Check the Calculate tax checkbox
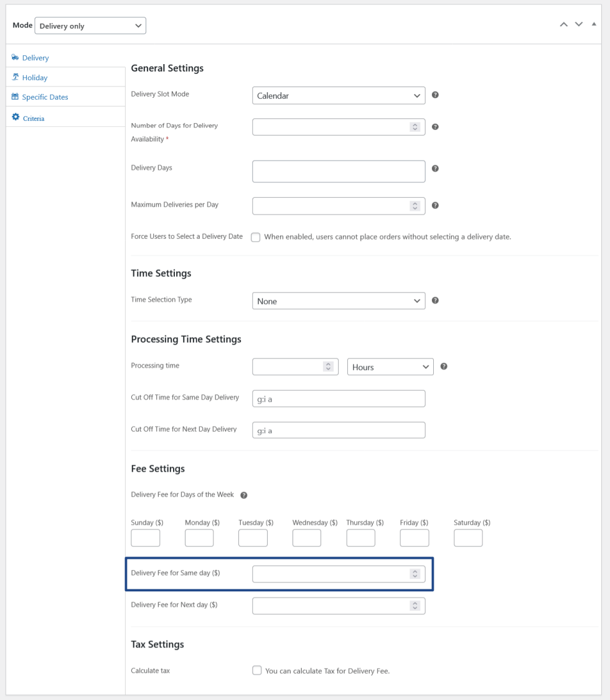610x700 pixels. 256,671
